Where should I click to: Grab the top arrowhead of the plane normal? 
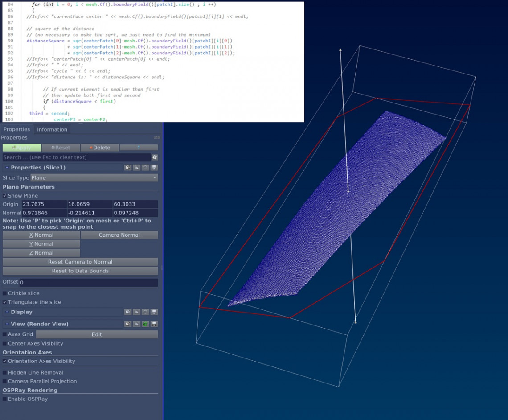tap(340, 50)
